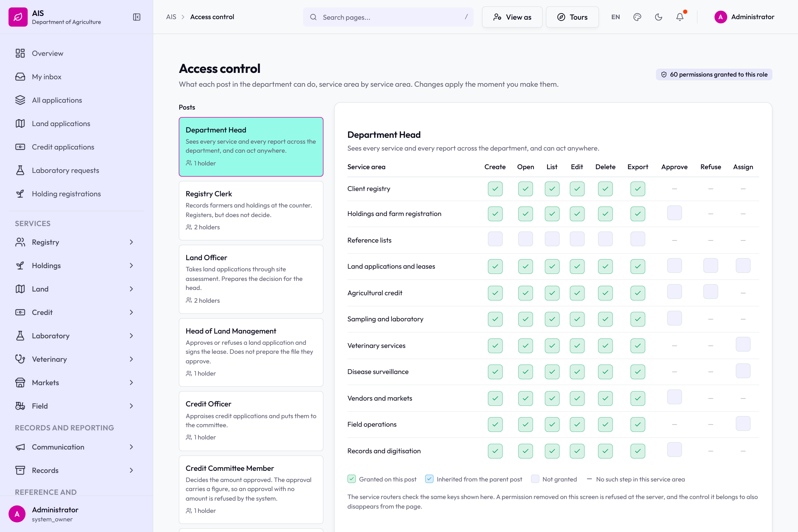Go to AIS breadcrumb link
798x532 pixels.
coord(171,17)
